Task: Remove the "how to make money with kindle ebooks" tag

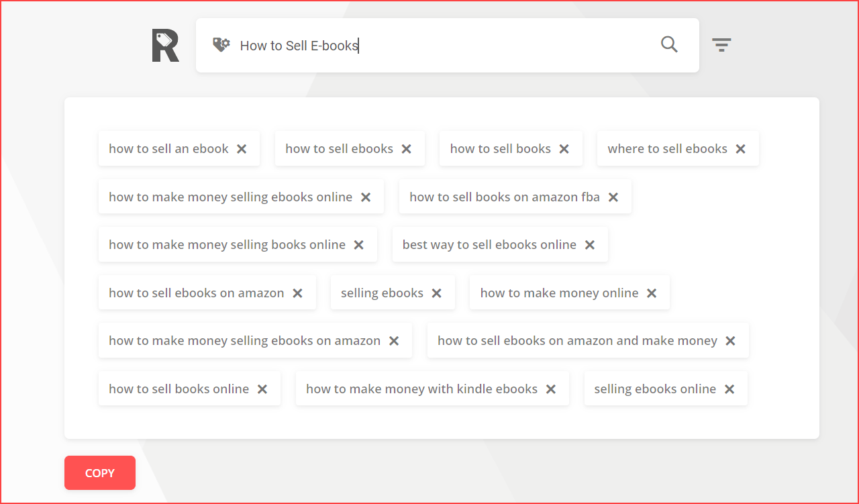Action: [550, 389]
